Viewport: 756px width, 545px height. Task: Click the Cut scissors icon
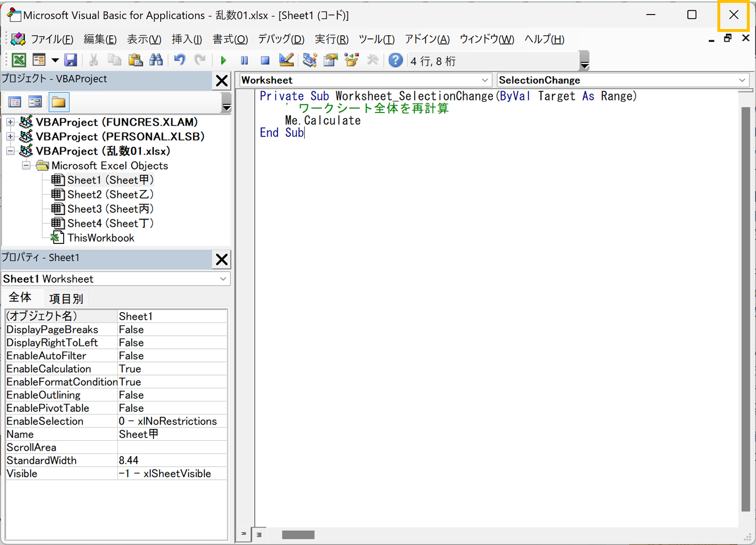[x=94, y=60]
